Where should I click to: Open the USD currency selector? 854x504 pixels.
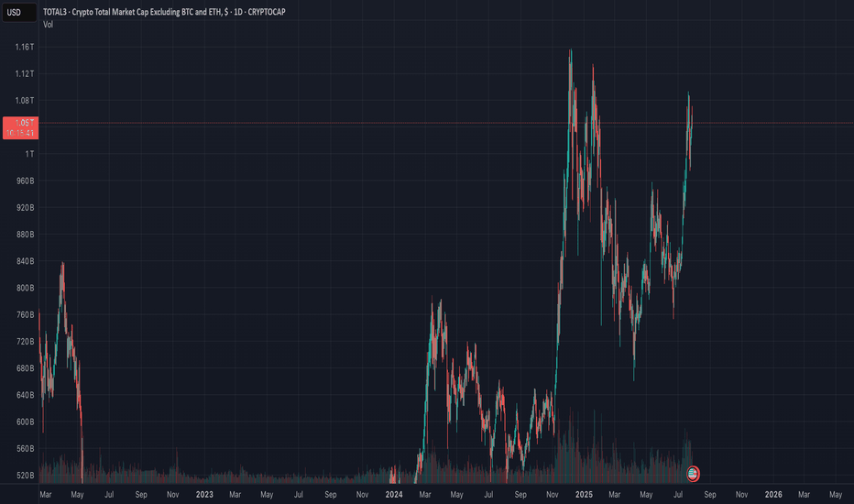click(x=19, y=12)
